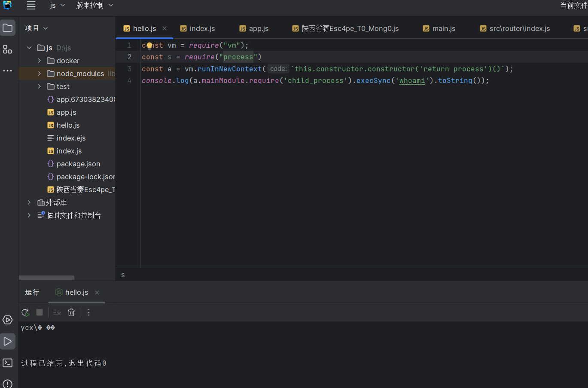Open the hamburger main menu

[x=31, y=5]
